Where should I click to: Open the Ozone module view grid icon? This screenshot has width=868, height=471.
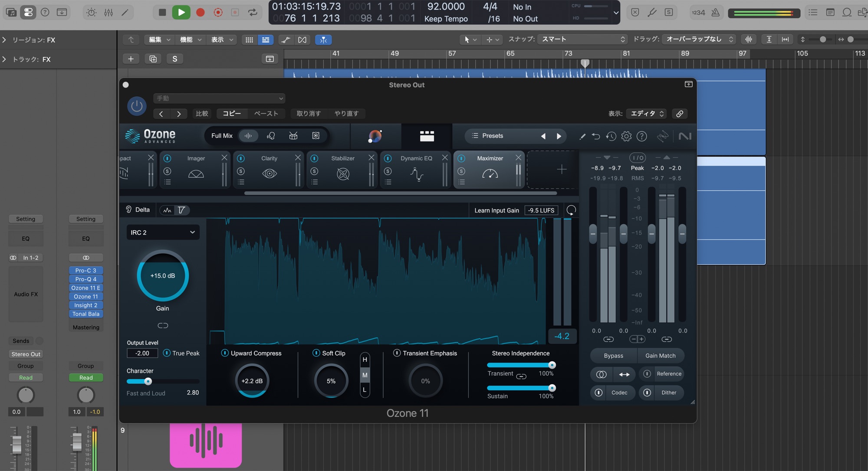click(427, 136)
